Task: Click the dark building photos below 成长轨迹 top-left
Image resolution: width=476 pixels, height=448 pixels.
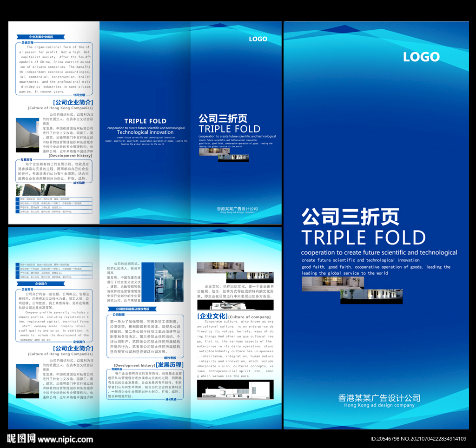Action: click(x=41, y=190)
